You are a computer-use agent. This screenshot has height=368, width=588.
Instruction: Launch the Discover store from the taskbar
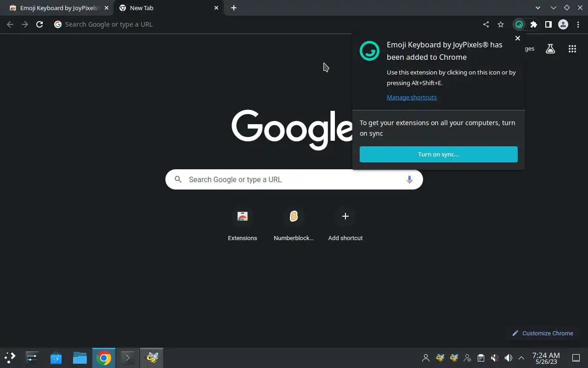[x=56, y=357]
